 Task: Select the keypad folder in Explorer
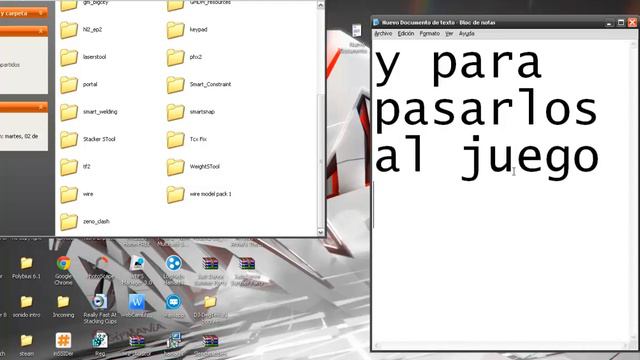[187, 30]
